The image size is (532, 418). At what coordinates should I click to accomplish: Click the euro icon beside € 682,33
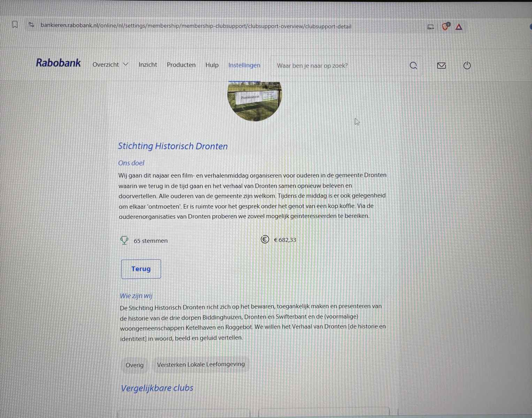tap(265, 239)
